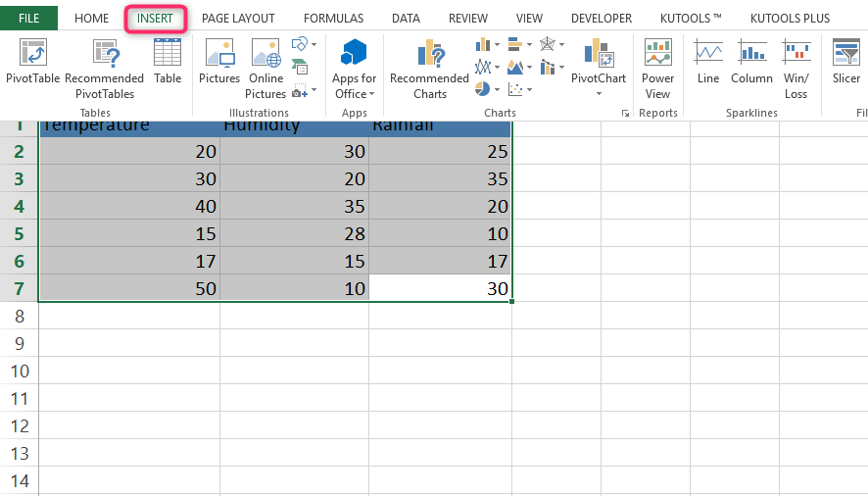
Task: Open the pie chart type dropdown
Action: [x=488, y=88]
